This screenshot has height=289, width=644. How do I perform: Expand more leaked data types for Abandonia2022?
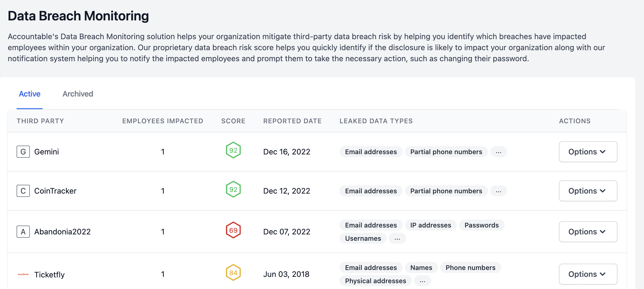tap(397, 239)
